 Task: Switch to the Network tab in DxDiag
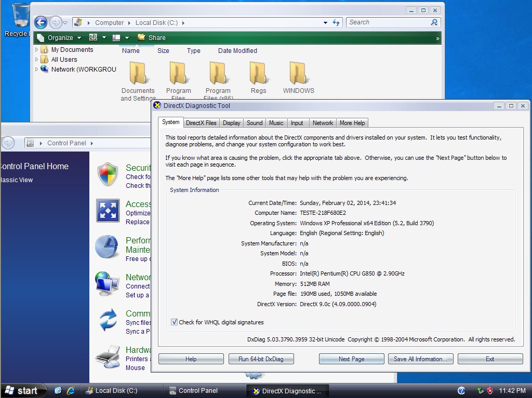pyautogui.click(x=323, y=123)
